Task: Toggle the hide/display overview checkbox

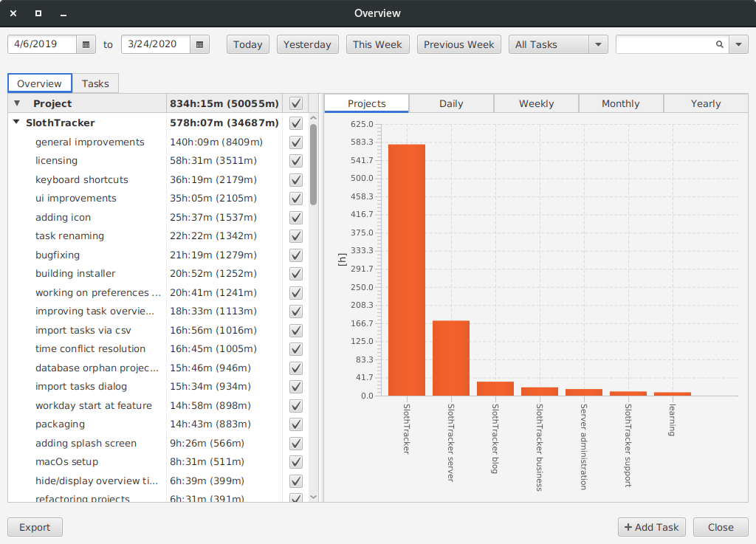Action: click(x=296, y=481)
